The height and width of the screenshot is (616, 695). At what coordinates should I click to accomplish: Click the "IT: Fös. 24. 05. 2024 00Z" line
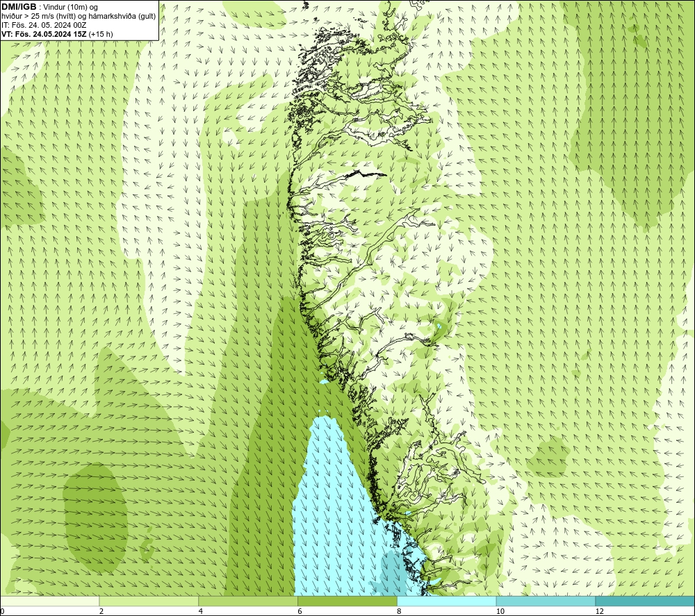(44, 25)
